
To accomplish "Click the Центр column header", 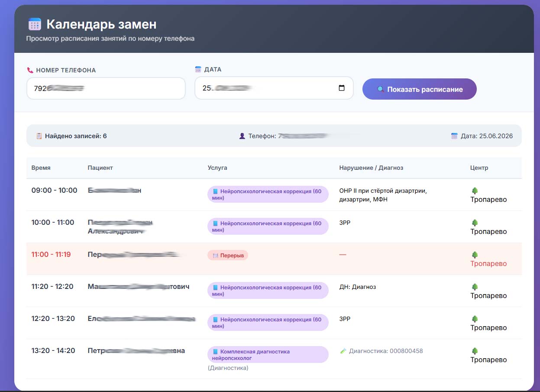I will tap(479, 168).
